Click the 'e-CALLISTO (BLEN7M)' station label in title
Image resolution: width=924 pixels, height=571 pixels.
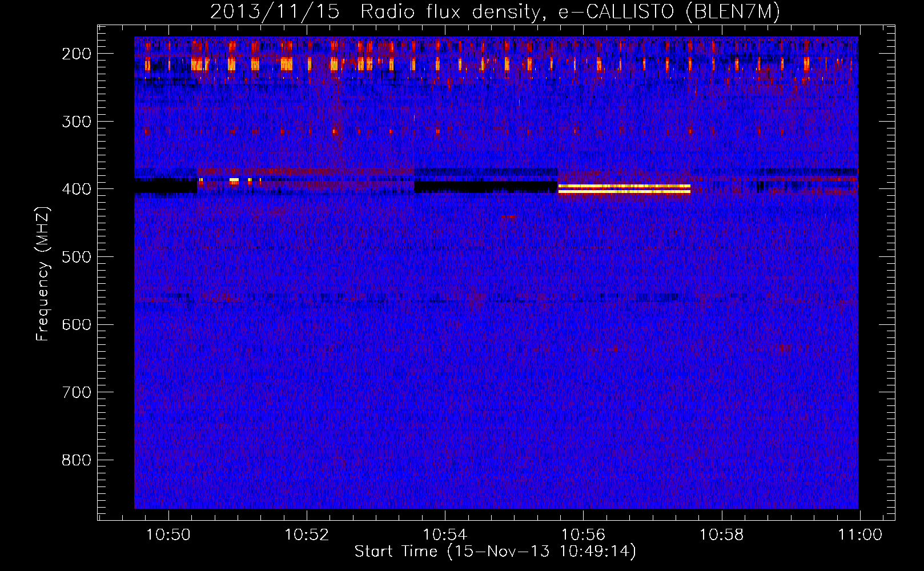[669, 11]
